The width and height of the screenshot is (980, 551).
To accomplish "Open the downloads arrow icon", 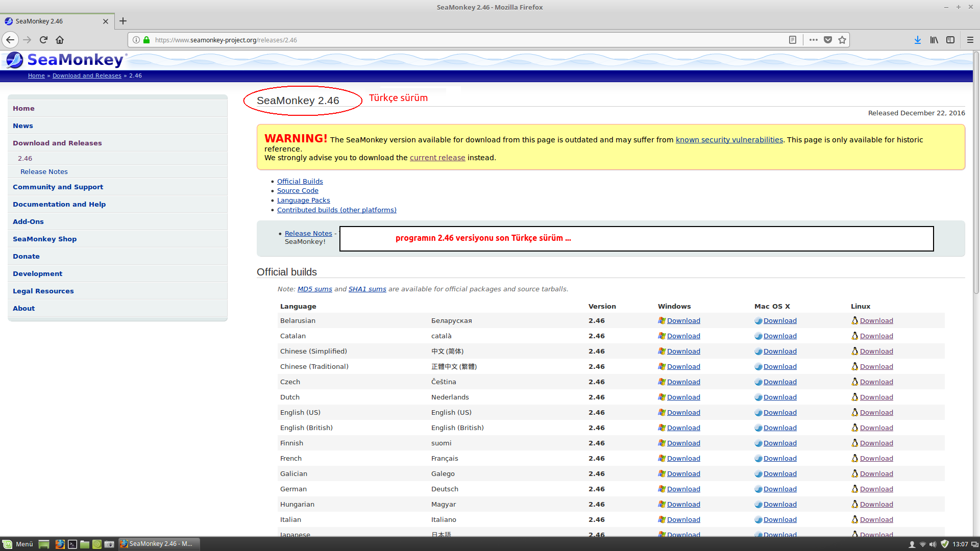I will click(x=918, y=40).
